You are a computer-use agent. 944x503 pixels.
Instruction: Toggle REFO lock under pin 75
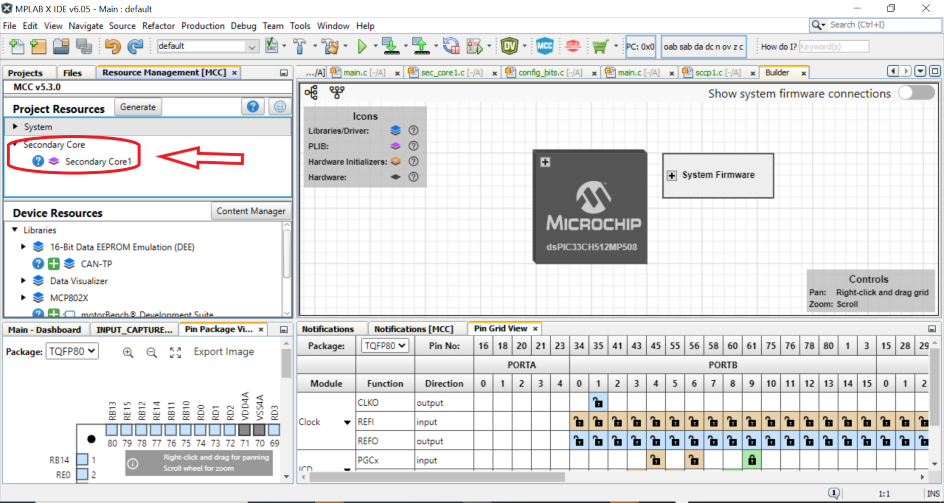pyautogui.click(x=771, y=441)
